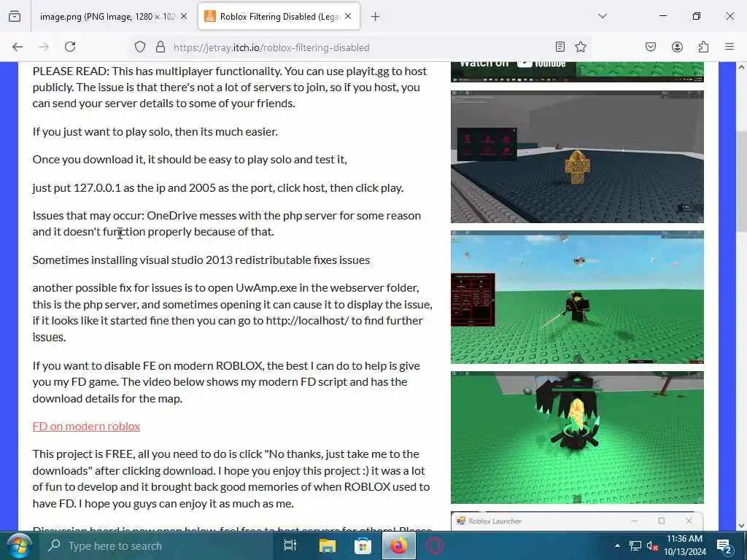Open File Explorer from taskbar

(x=328, y=545)
